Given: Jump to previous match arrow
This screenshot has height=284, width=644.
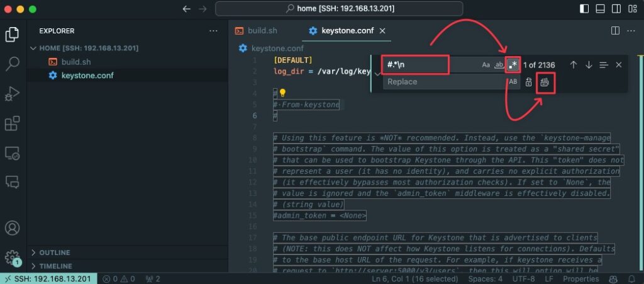Looking at the screenshot, I should [x=574, y=65].
